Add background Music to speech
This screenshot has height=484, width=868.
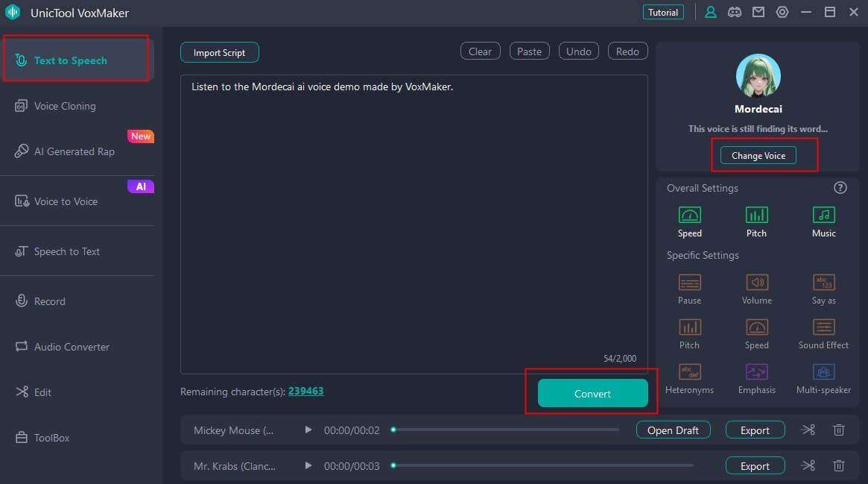point(823,222)
